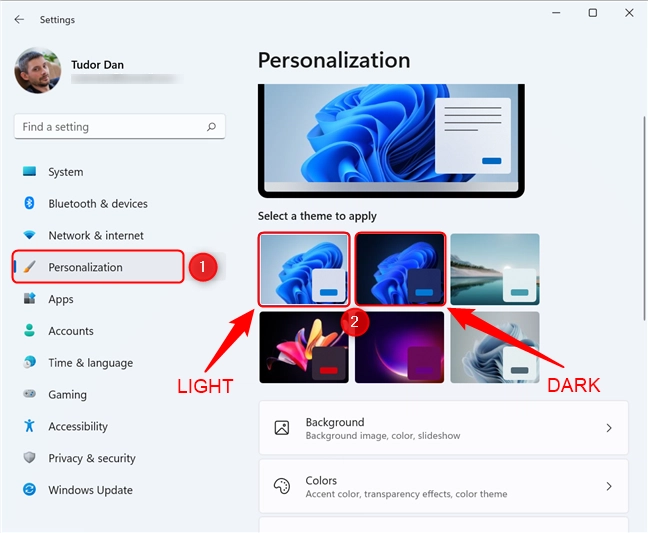
Task: Click the Personalization paintbrush icon
Action: [29, 267]
